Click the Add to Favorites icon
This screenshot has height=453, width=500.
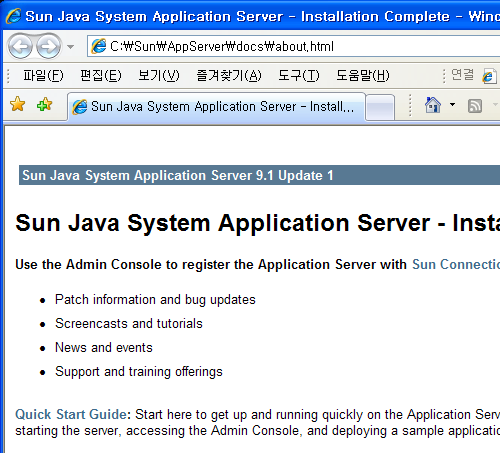[44, 104]
